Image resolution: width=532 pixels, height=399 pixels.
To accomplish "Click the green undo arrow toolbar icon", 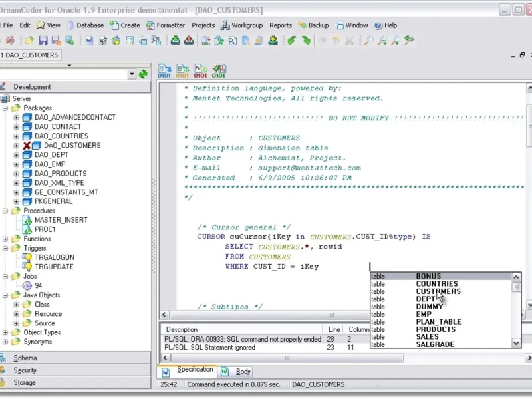I will point(291,41).
